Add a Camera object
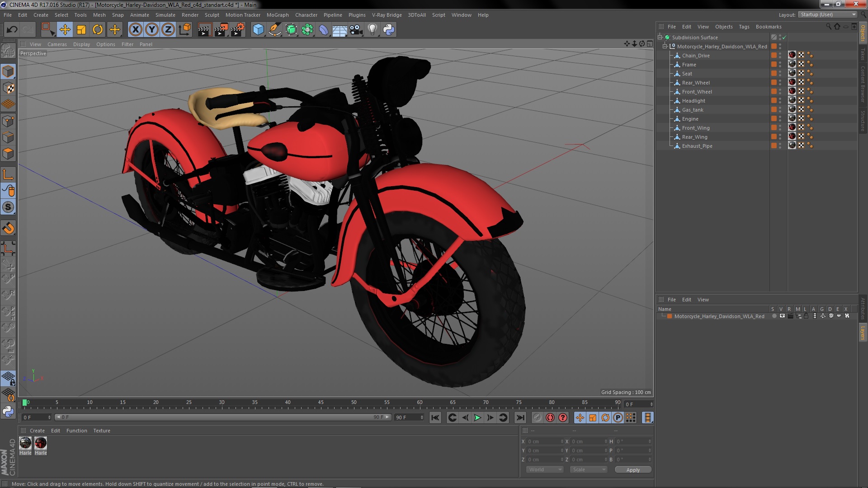The image size is (868, 488). tap(356, 30)
